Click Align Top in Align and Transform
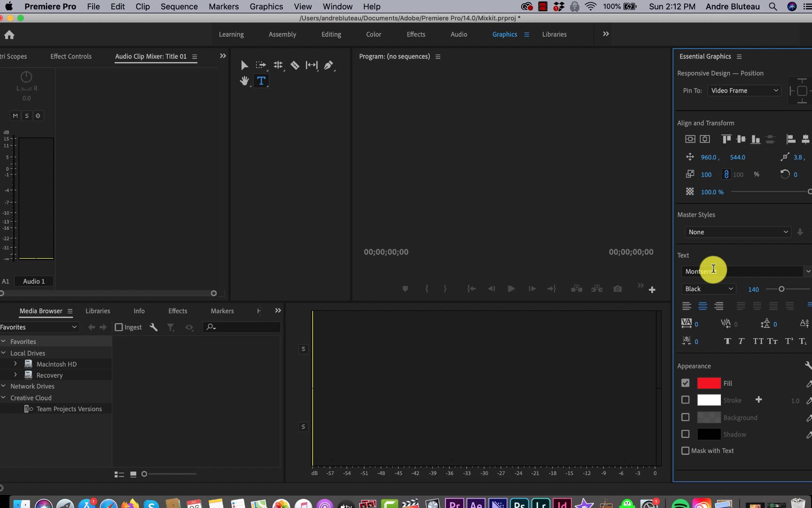The width and height of the screenshot is (812, 508). click(x=726, y=139)
